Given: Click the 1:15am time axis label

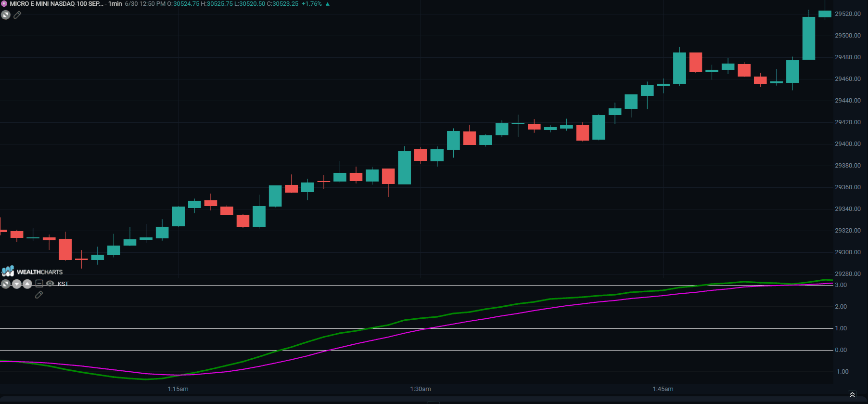Looking at the screenshot, I should pyautogui.click(x=178, y=389).
